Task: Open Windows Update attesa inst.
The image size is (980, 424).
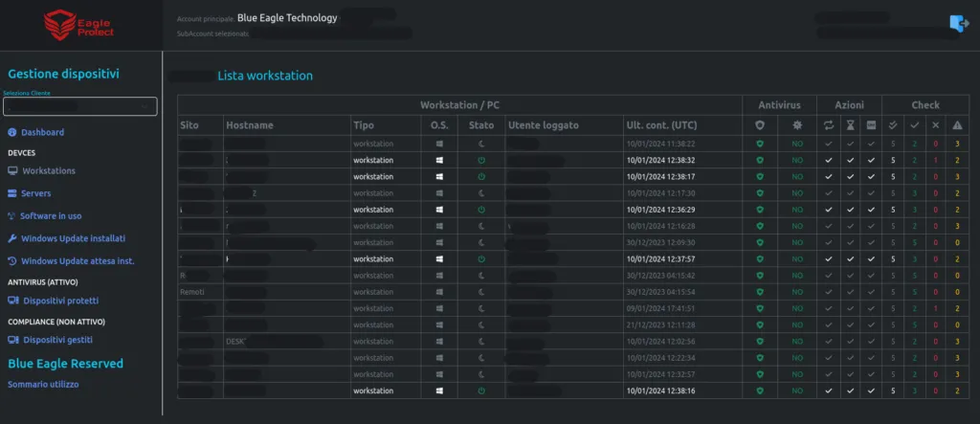Action: (78, 261)
